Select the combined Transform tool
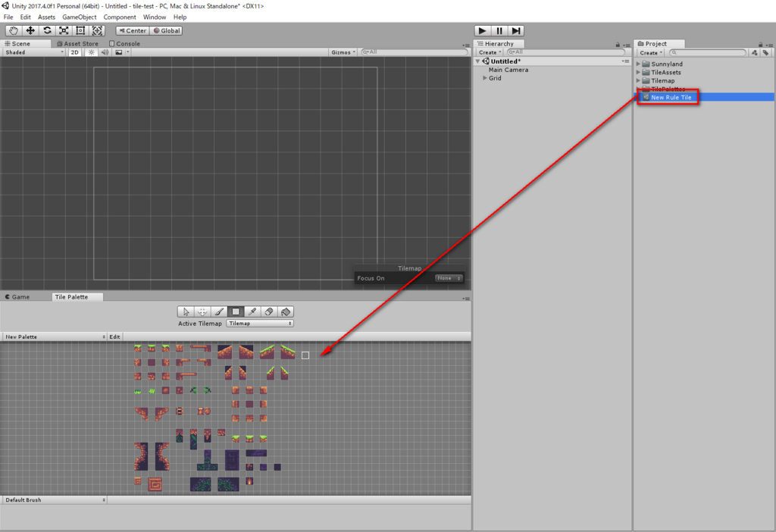This screenshot has height=532, width=776. [98, 30]
